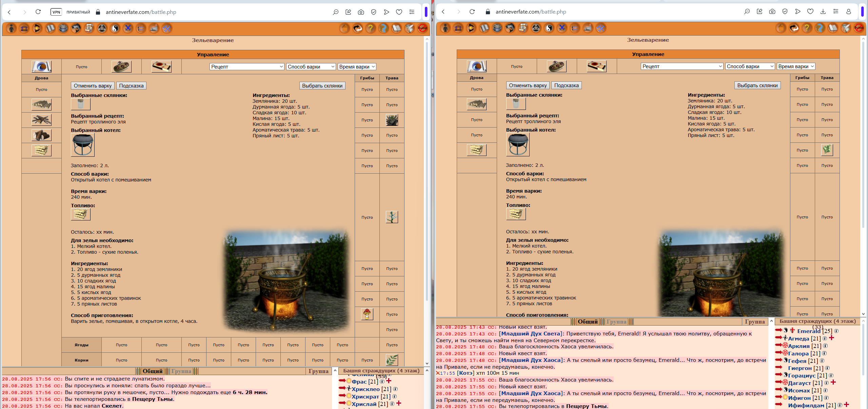The width and height of the screenshot is (868, 409).
Task: Click Подсказка button in right window
Action: point(566,85)
